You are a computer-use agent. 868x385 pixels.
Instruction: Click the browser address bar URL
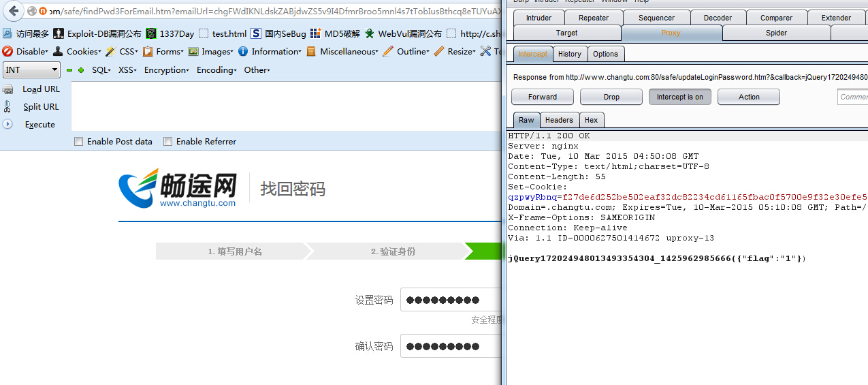276,11
